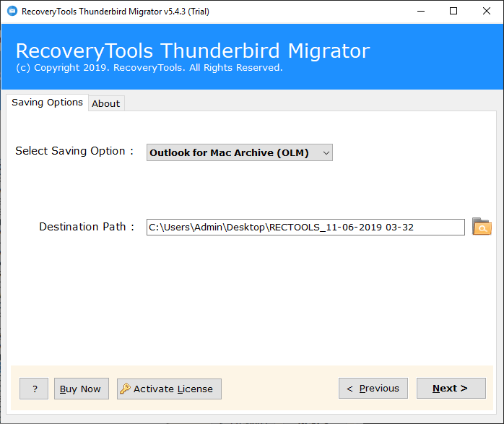Open the Select Saving Option dropdown
Image resolution: width=504 pixels, height=424 pixels.
[240, 152]
